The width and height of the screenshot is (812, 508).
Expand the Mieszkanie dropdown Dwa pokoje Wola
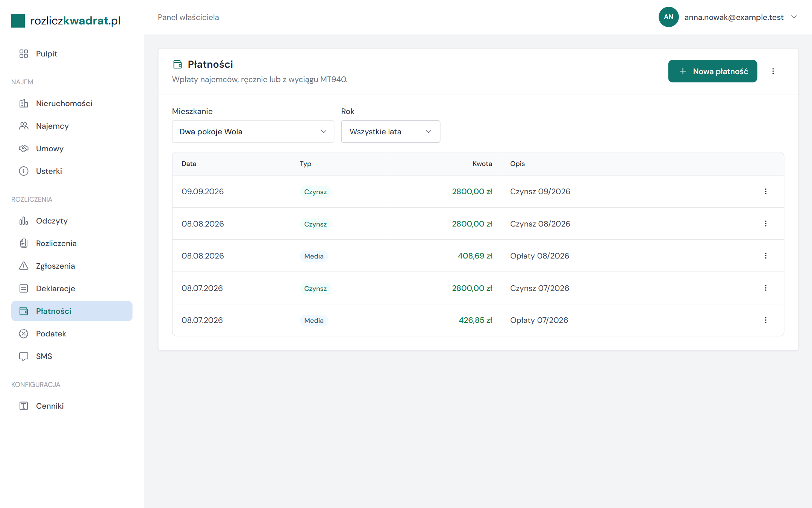point(253,132)
